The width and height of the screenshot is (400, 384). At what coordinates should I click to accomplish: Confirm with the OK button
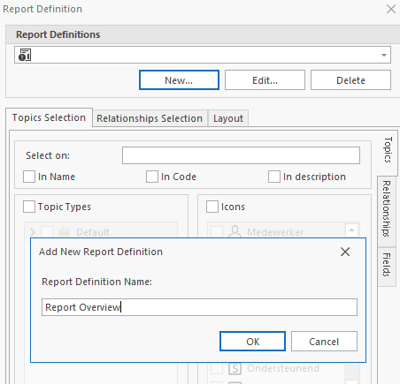tap(253, 341)
